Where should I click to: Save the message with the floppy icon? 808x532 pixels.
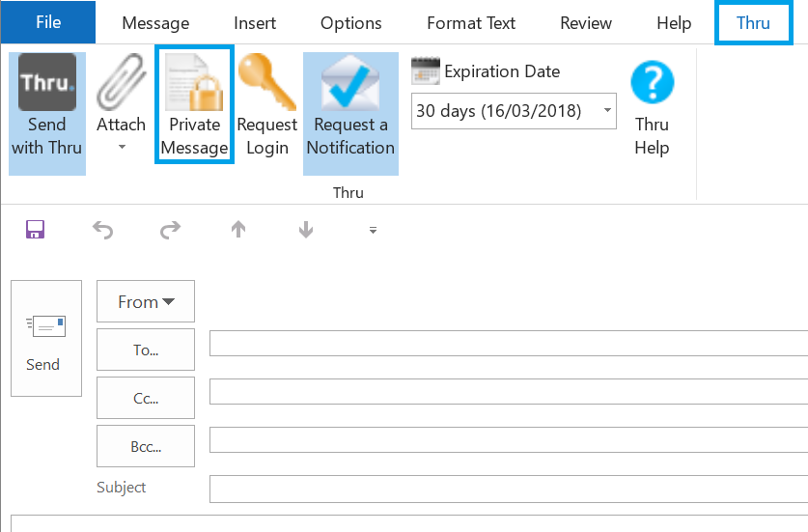(35, 230)
